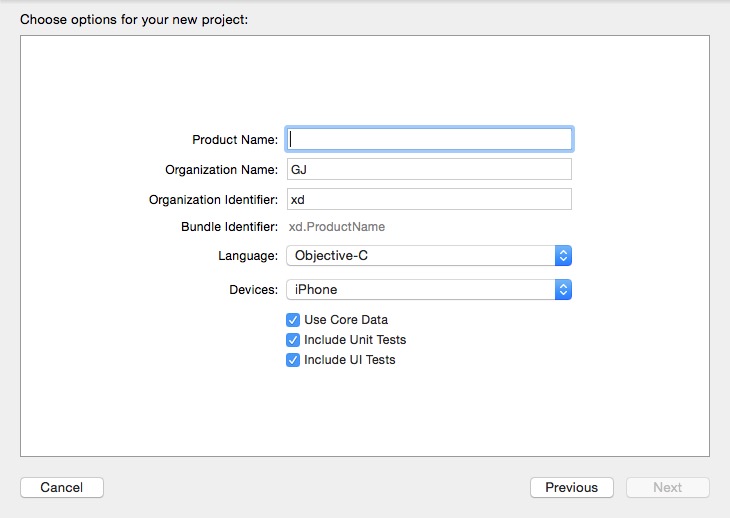Click the "Organization Identifier:" label

click(213, 200)
